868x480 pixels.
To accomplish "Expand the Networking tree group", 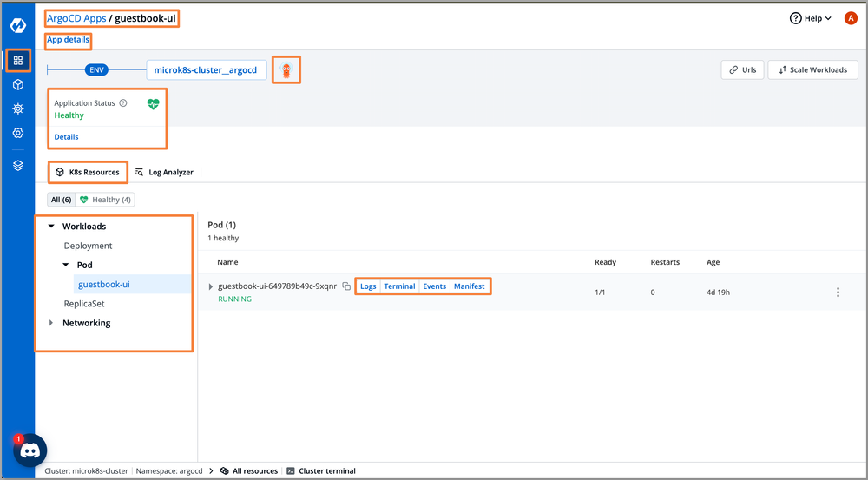I will point(51,323).
